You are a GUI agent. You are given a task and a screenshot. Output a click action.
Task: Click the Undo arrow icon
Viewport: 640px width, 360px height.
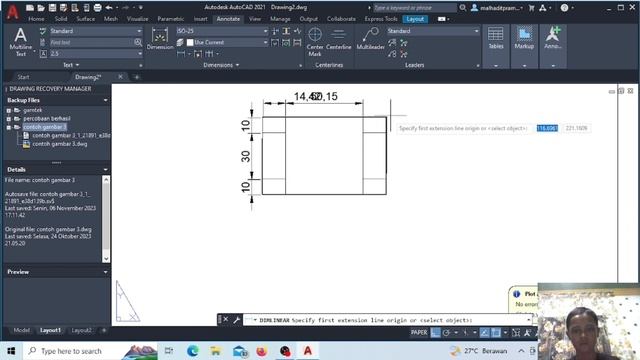tap(109, 8)
